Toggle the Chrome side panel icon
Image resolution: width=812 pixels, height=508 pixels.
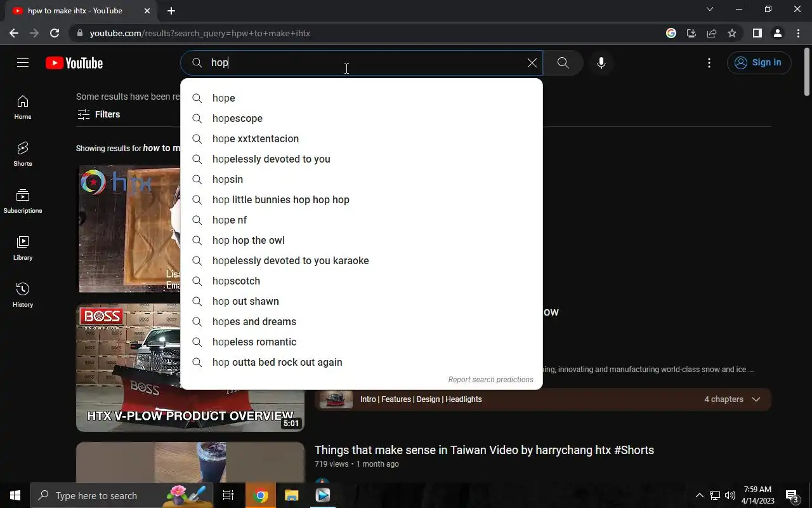pyautogui.click(x=757, y=33)
